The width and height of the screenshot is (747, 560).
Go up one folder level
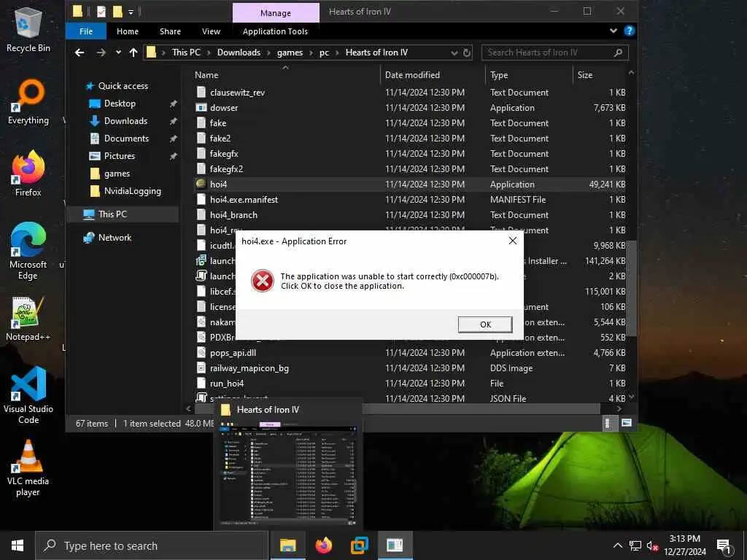(133, 52)
